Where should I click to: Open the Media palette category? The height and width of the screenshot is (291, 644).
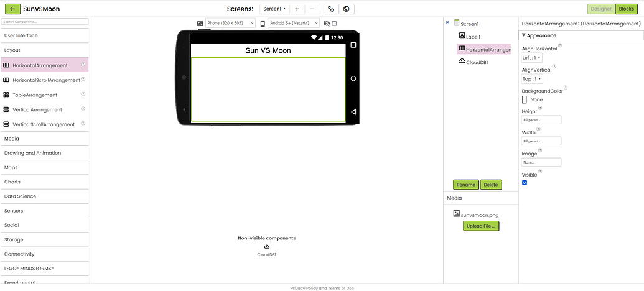point(12,139)
